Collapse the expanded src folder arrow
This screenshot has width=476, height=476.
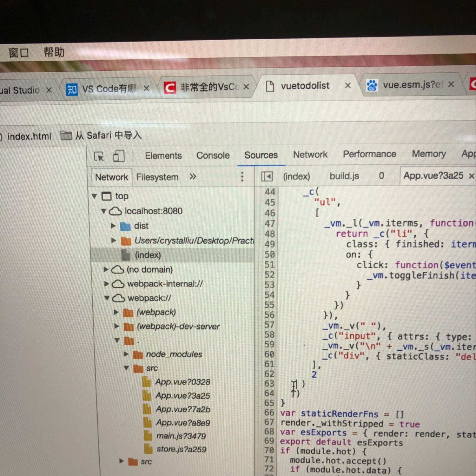pyautogui.click(x=126, y=368)
